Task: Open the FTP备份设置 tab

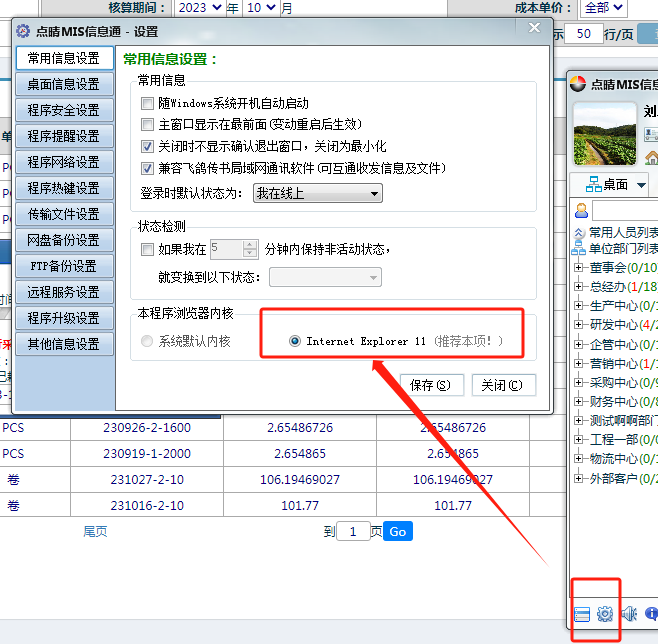Action: tap(64, 266)
